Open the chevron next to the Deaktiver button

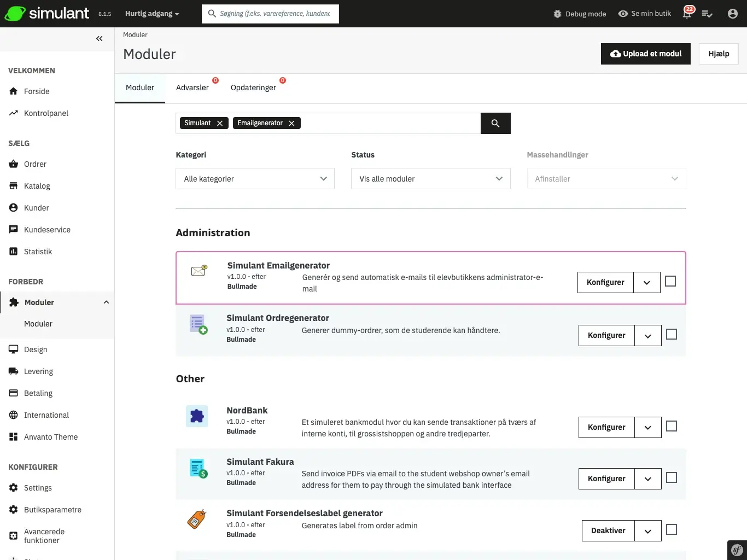pos(647,530)
